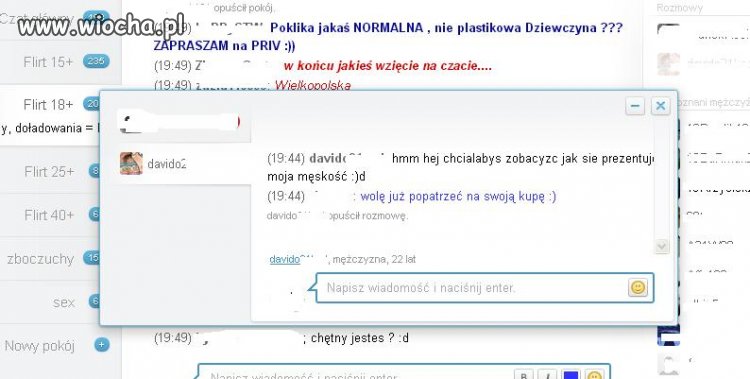Select davido conversation in private chat list

183,164
